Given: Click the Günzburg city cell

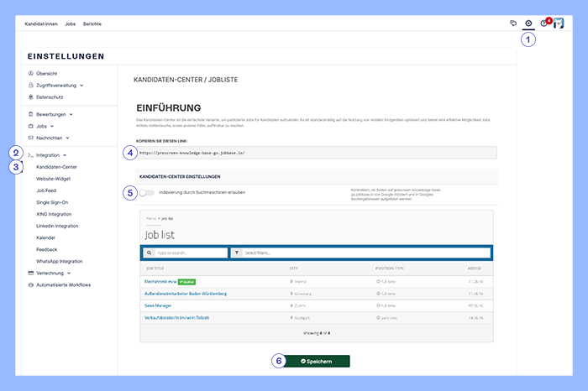Looking at the screenshot, I should pos(301,294).
